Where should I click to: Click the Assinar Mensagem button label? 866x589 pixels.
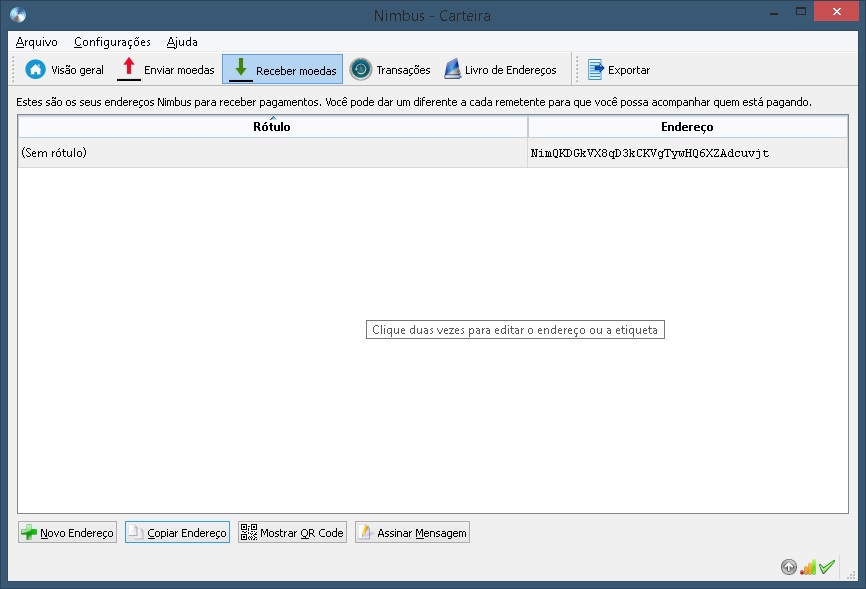[422, 533]
